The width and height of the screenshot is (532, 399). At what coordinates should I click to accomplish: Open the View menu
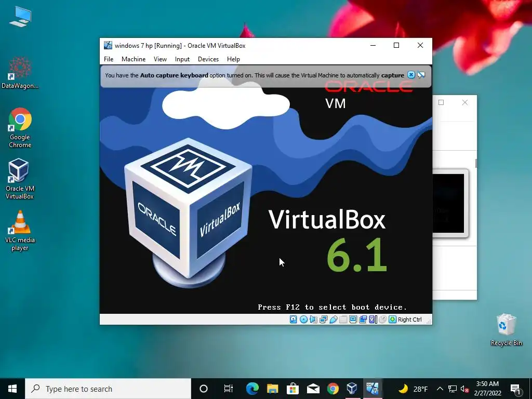(160, 59)
